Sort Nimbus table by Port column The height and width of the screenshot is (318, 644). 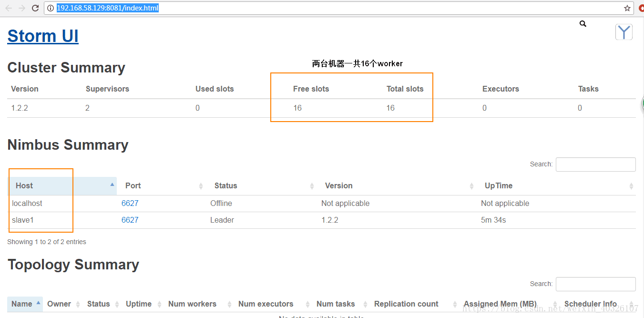[161, 186]
